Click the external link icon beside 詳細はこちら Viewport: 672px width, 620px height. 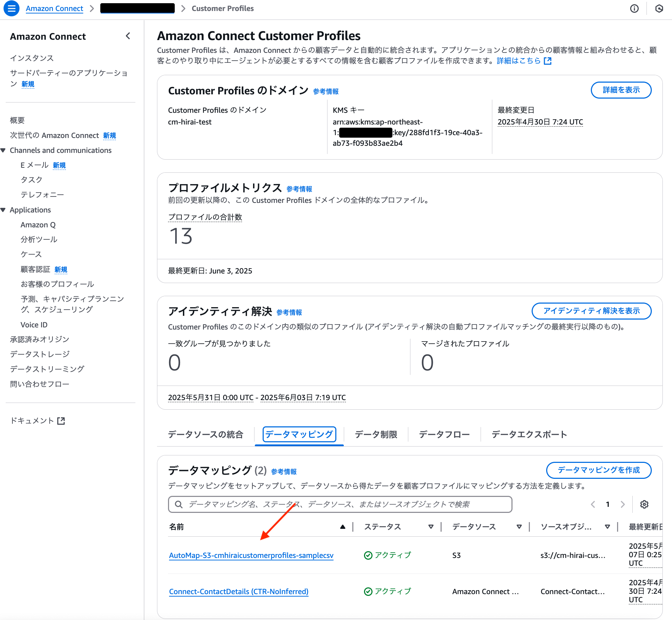tap(548, 61)
